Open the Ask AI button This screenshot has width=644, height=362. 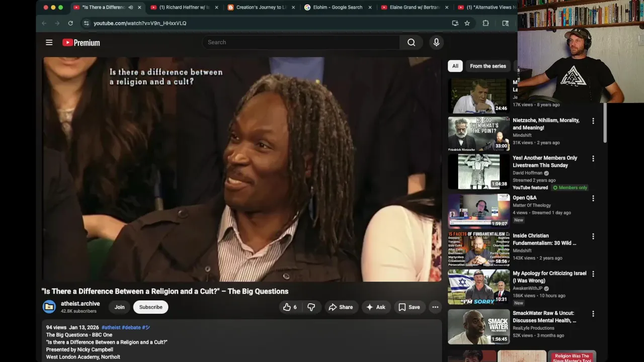pos(376,307)
